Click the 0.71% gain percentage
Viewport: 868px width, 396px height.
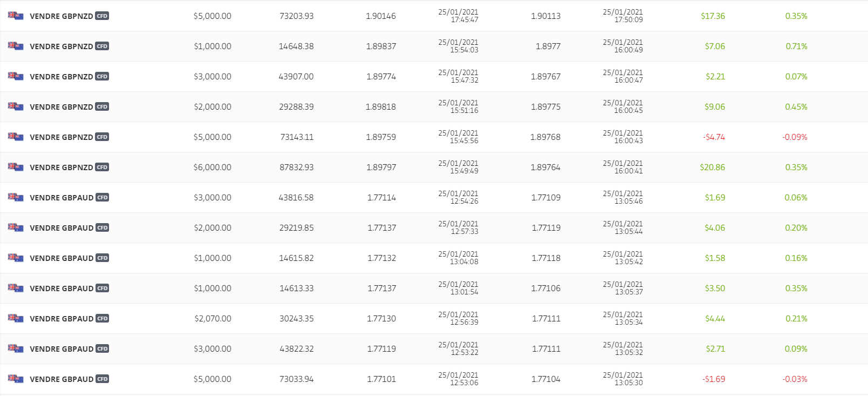797,46
